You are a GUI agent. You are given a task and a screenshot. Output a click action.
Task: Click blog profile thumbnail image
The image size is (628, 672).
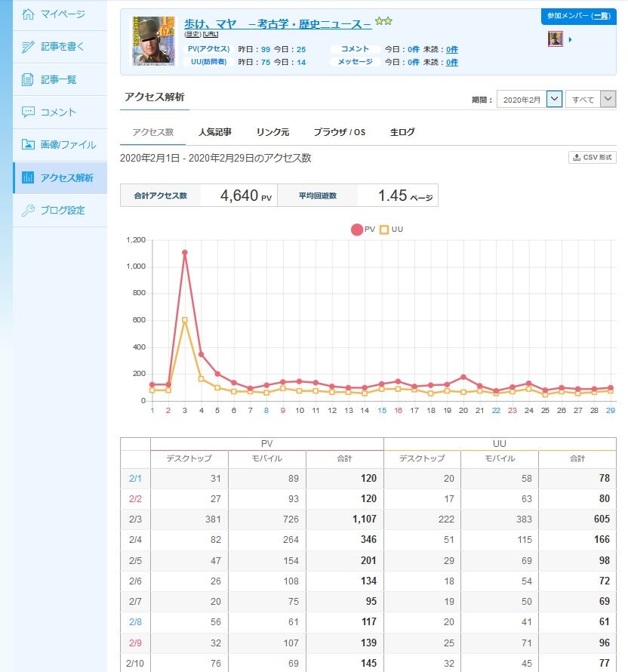pos(154,41)
